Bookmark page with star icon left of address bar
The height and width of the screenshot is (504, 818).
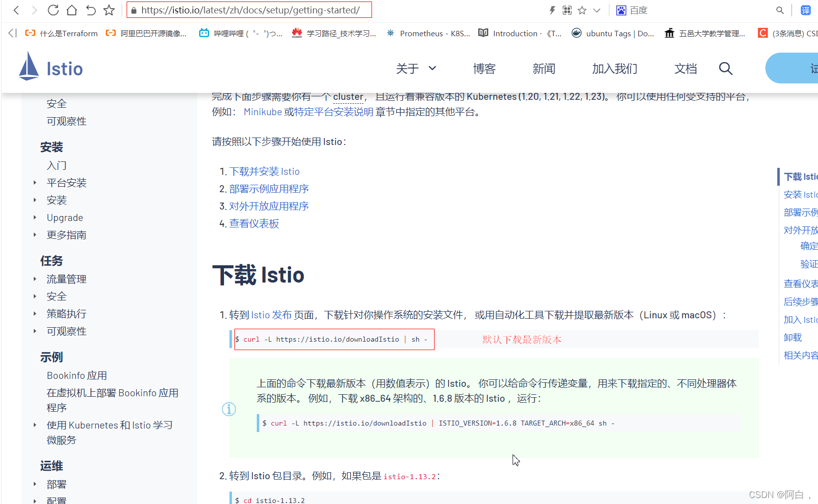109,10
